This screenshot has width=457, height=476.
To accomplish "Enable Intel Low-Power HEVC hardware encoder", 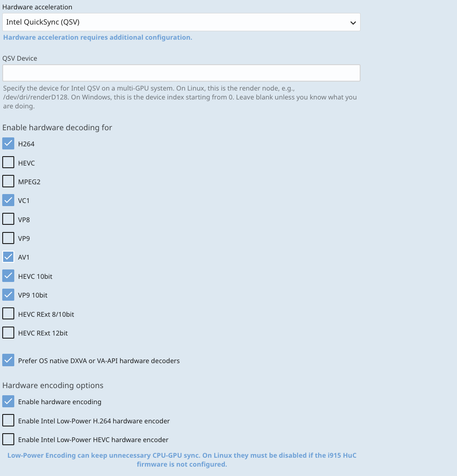I will pos(8,439).
